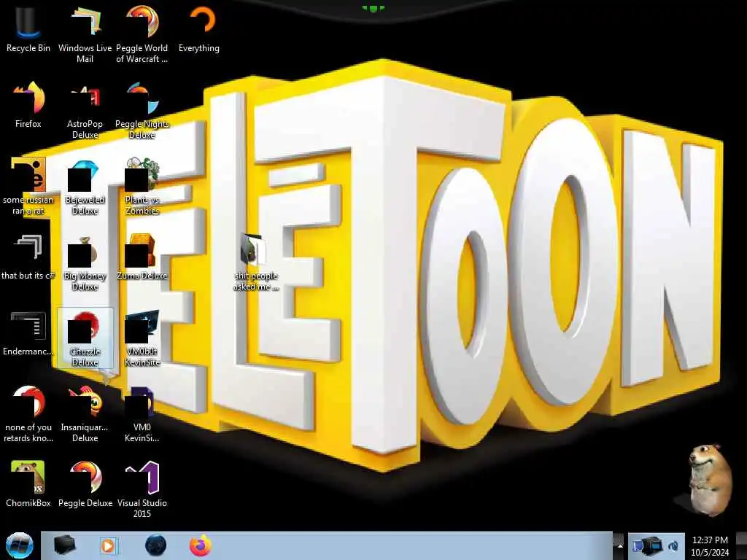Click the hamster desktop gadget
Viewport: 747px width, 560px height.
click(709, 480)
